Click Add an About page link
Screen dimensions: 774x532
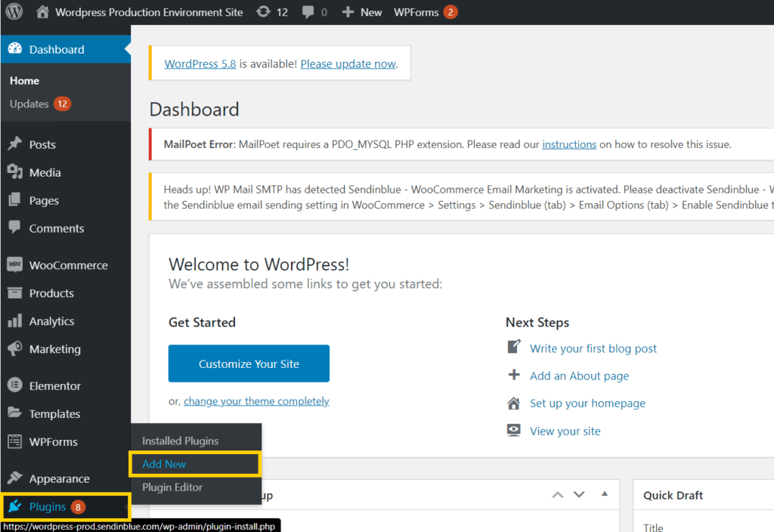coord(580,376)
